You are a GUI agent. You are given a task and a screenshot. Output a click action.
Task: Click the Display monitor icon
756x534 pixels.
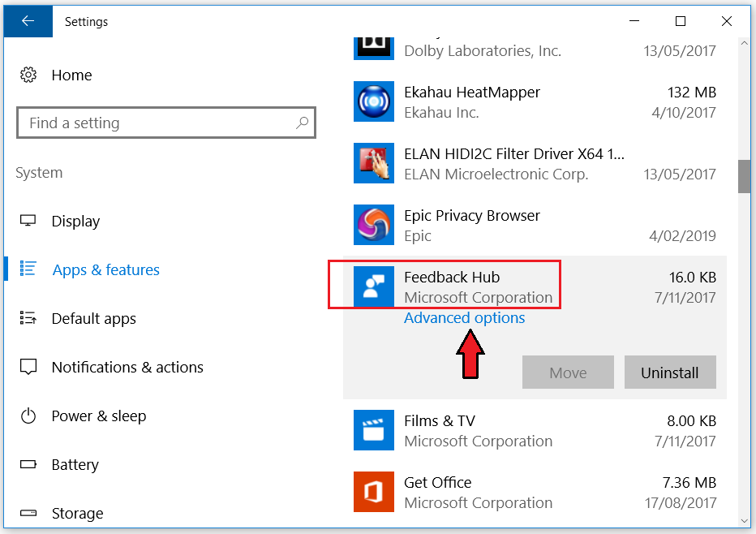point(28,221)
